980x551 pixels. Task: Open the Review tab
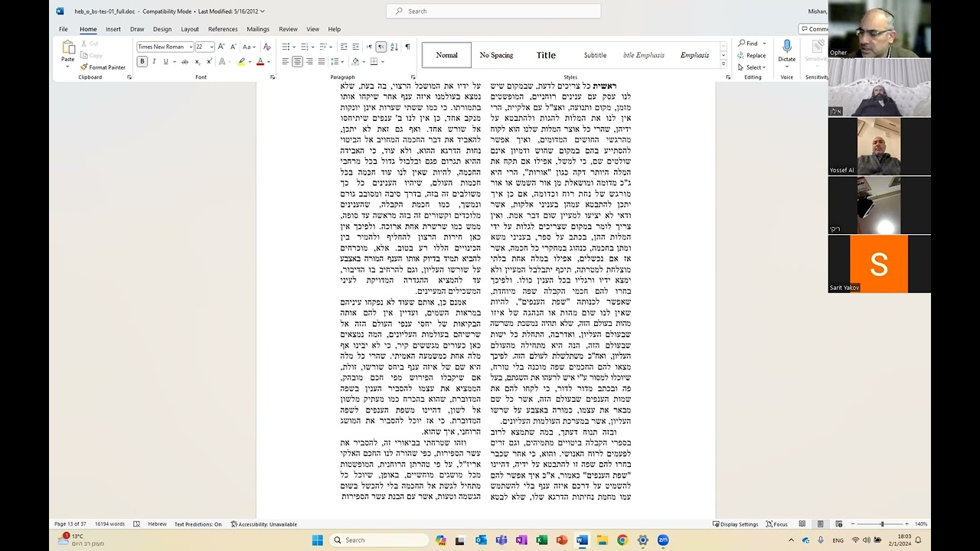tap(288, 29)
